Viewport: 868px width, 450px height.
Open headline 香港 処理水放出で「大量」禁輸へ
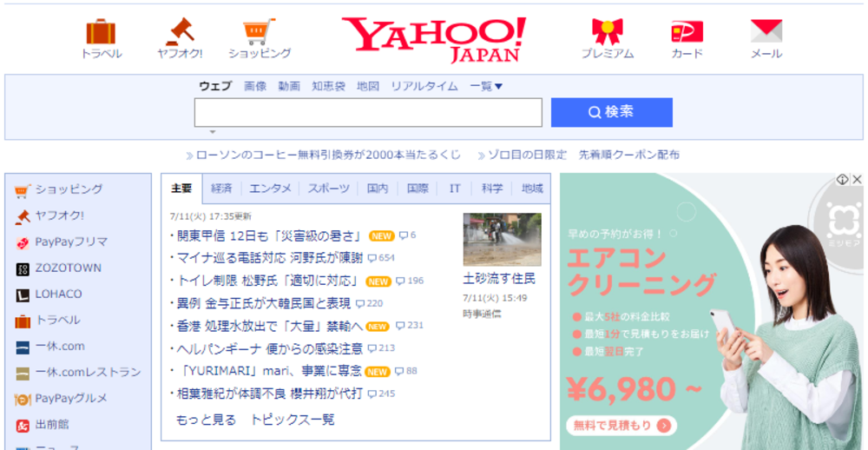pos(270,327)
